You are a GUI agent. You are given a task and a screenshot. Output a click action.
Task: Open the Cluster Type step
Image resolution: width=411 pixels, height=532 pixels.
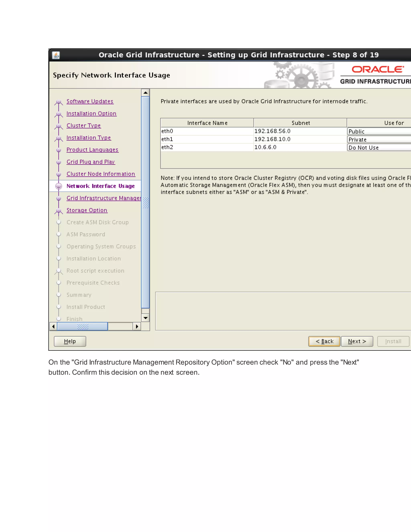(83, 125)
